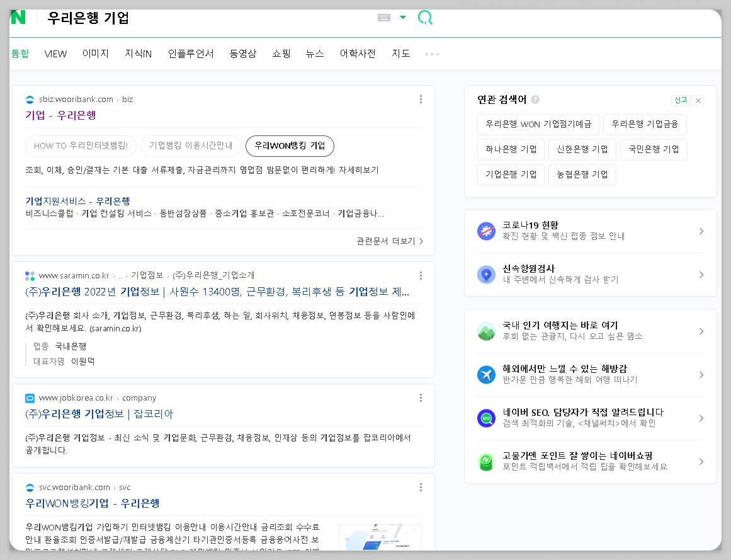Click the 신속항원검사 title text
This screenshot has height=560, width=731.
pos(528,268)
